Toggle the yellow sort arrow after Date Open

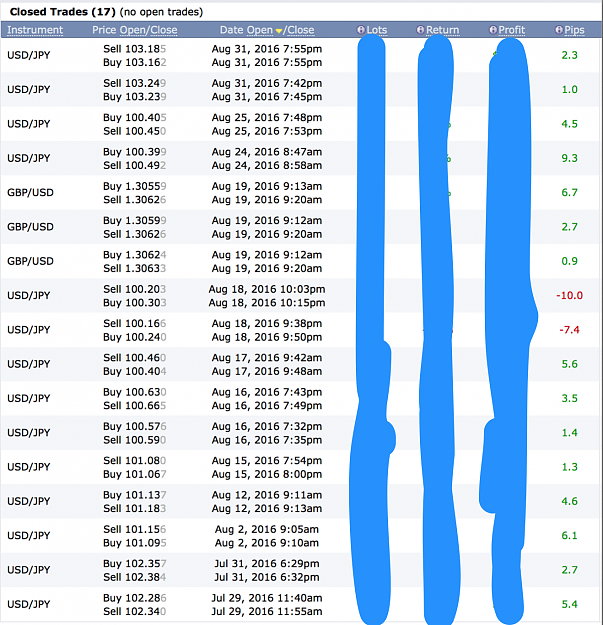(x=279, y=31)
